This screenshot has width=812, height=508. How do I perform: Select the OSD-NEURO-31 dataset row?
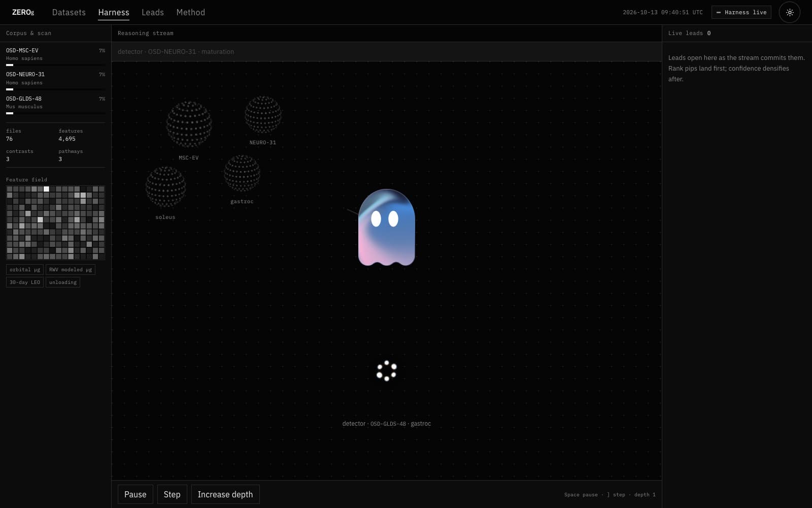click(56, 80)
